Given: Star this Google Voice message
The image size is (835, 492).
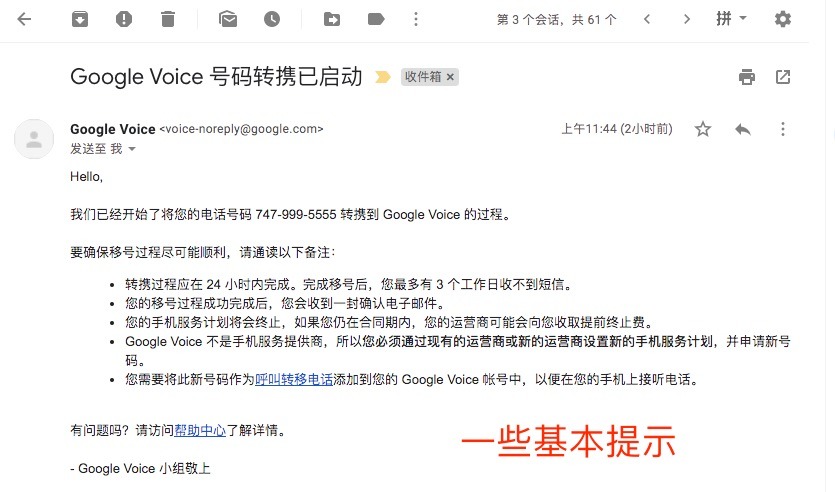Looking at the screenshot, I should 703,129.
